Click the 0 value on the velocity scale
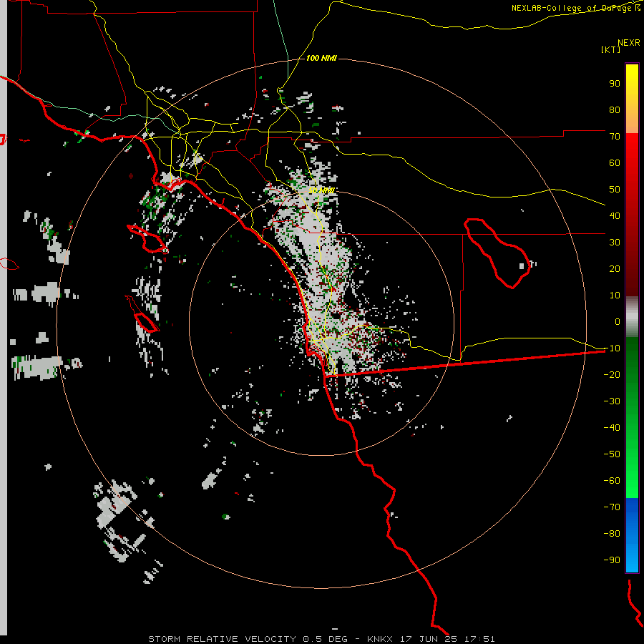The width and height of the screenshot is (644, 644). pos(618,322)
